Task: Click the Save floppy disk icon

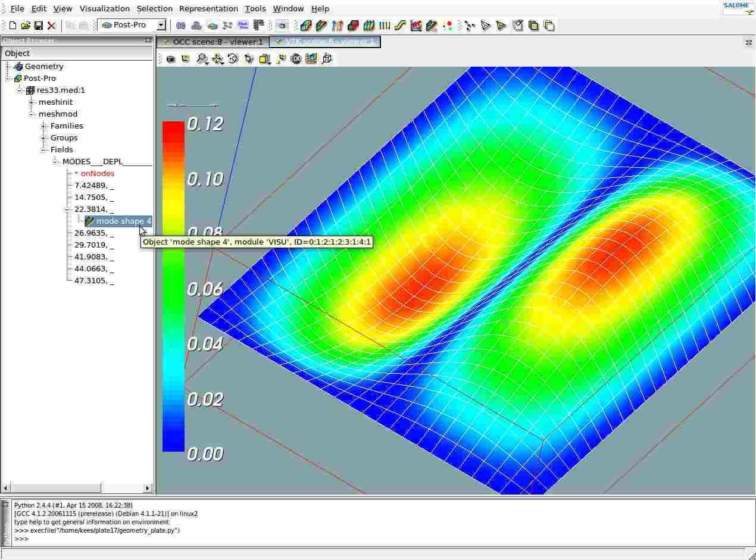Action: pyautogui.click(x=39, y=26)
